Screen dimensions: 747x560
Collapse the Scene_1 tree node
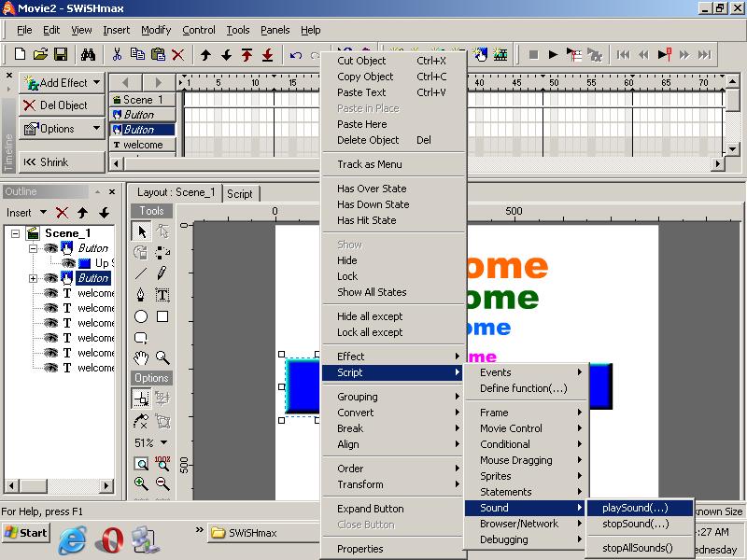click(x=16, y=233)
